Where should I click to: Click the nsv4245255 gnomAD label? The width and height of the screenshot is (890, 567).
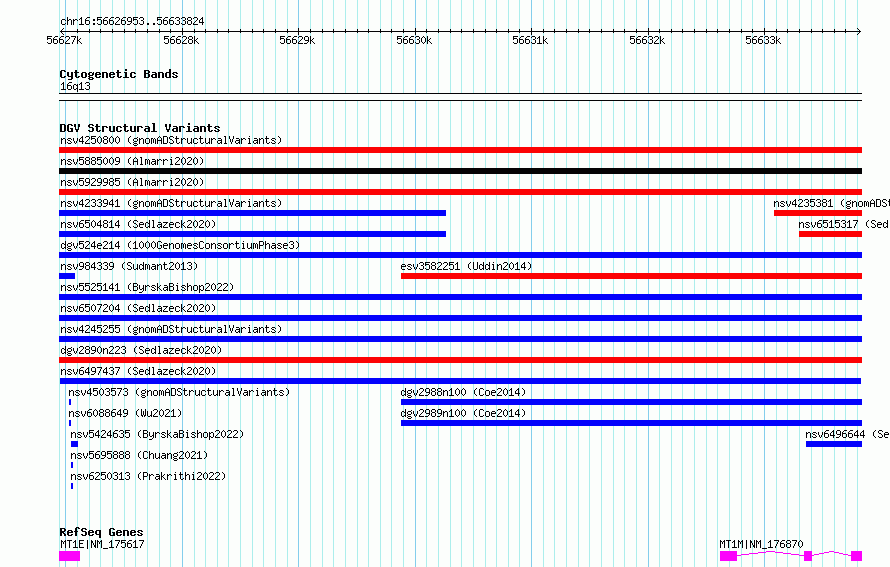pyautogui.click(x=171, y=329)
